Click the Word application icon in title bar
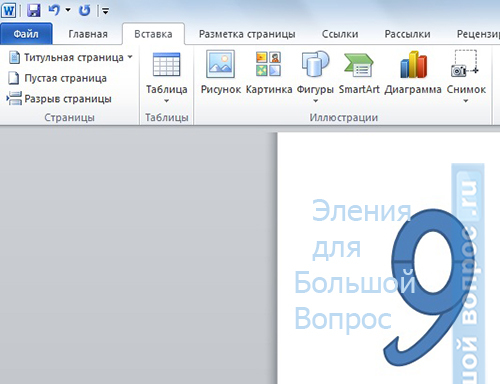This screenshot has height=384, width=500. tap(8, 10)
